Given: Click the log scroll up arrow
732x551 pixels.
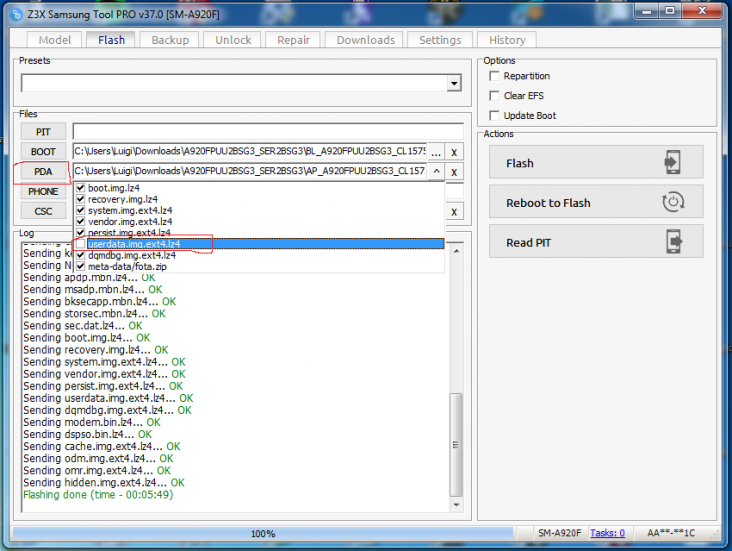Looking at the screenshot, I should tap(456, 252).
